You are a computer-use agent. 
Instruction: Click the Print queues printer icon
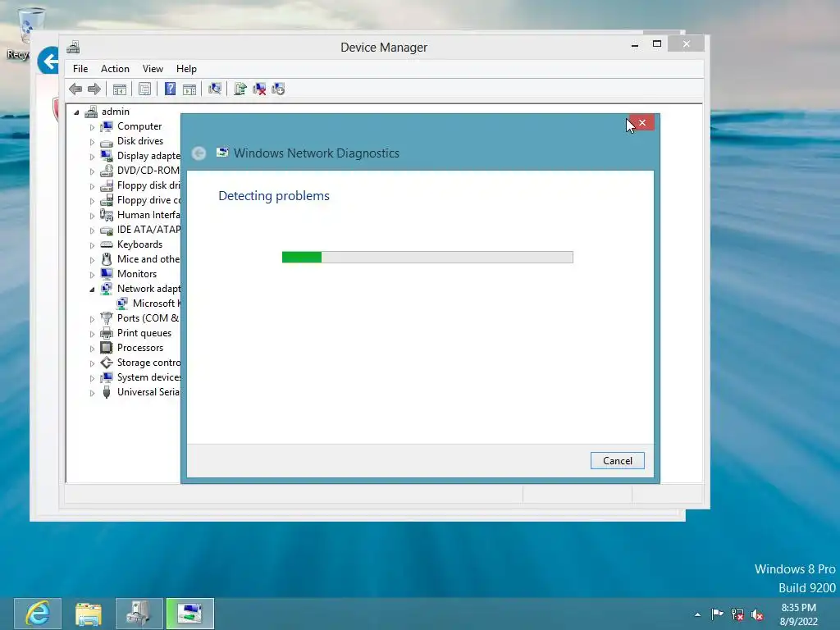107,333
